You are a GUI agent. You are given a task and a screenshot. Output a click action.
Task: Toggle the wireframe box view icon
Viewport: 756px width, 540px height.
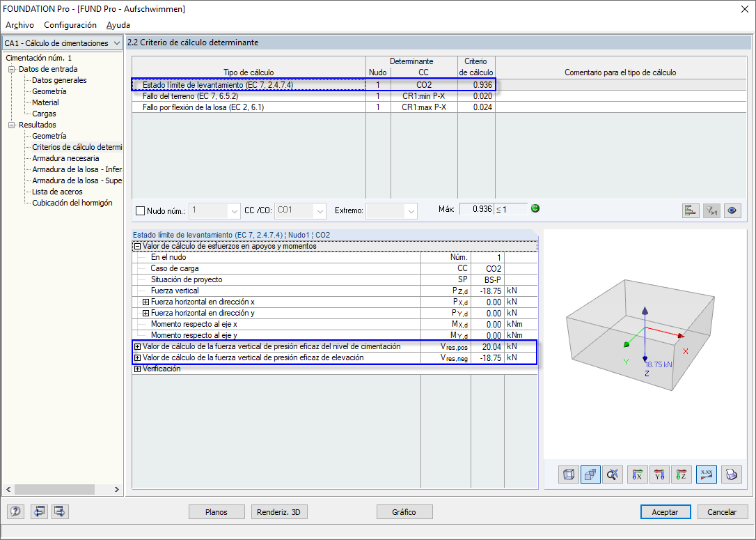click(569, 475)
